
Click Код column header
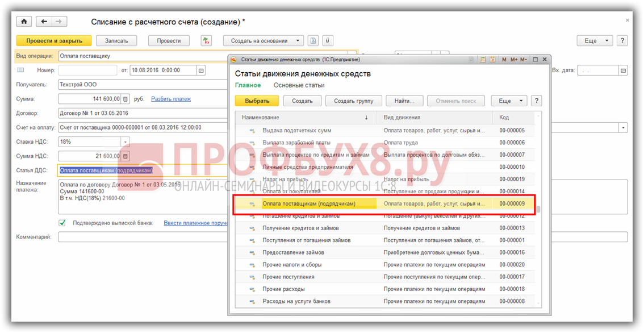(513, 118)
